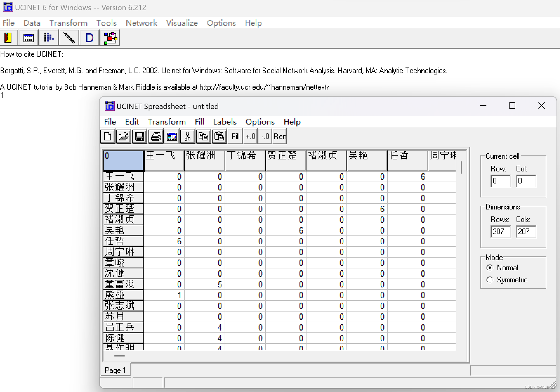The image size is (560, 392).
Task: Select column header 吴艳
Action: 367,161
